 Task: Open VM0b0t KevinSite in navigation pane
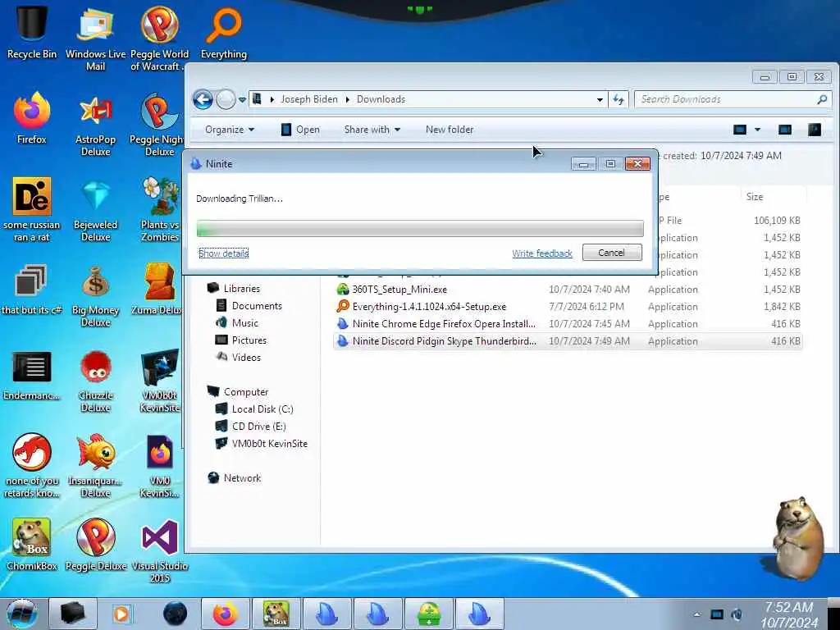click(269, 443)
